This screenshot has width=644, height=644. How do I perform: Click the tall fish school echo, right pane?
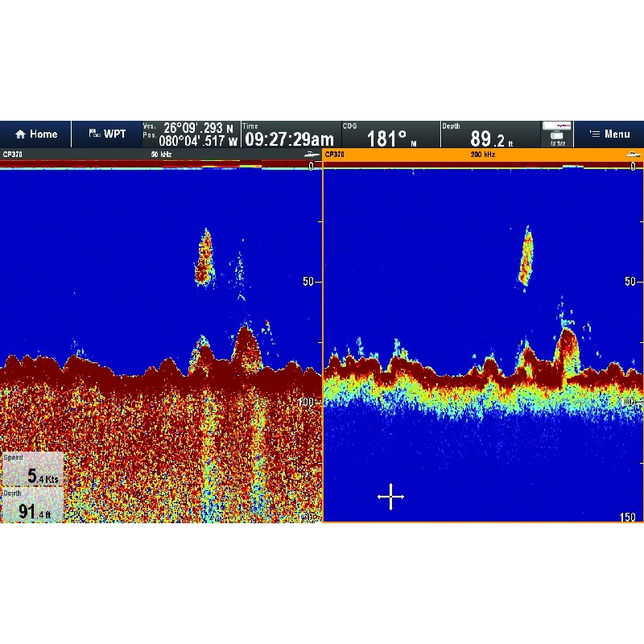click(x=526, y=256)
